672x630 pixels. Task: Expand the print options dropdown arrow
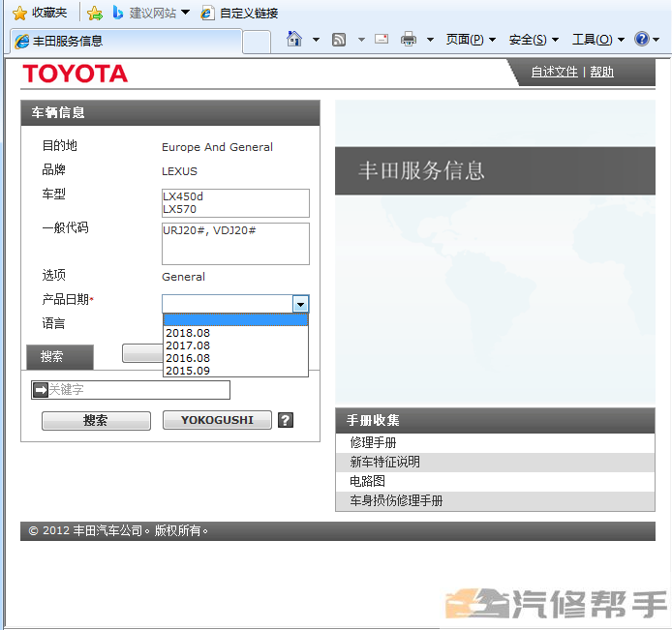coord(430,40)
